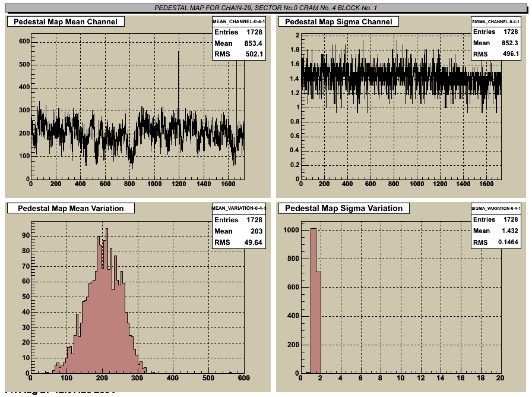Select the "Pedestal Map Sigma Channel" title box
Screen dimensions: 532x397
338,22
